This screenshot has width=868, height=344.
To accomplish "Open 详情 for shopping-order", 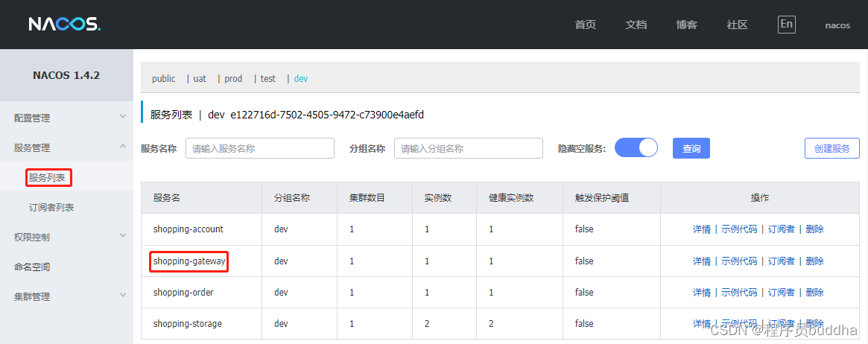I will click(x=701, y=292).
